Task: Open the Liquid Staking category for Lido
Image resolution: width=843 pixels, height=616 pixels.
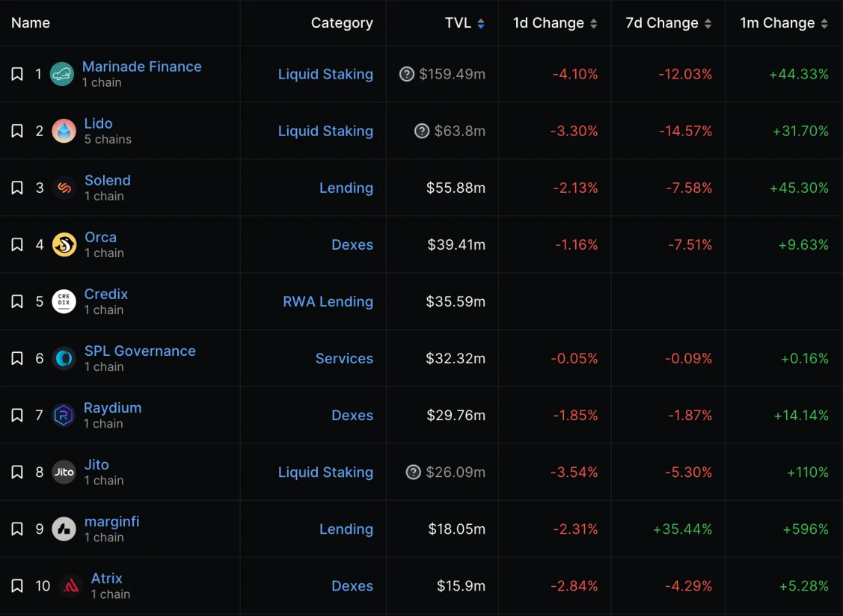Action: pyautogui.click(x=325, y=131)
